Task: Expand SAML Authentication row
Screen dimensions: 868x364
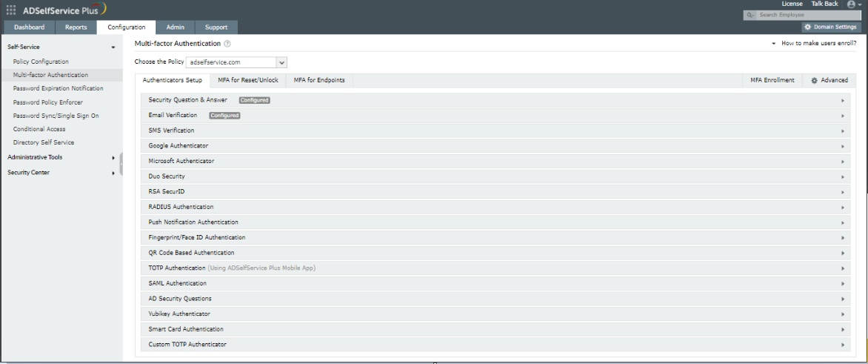Action: tap(496, 283)
